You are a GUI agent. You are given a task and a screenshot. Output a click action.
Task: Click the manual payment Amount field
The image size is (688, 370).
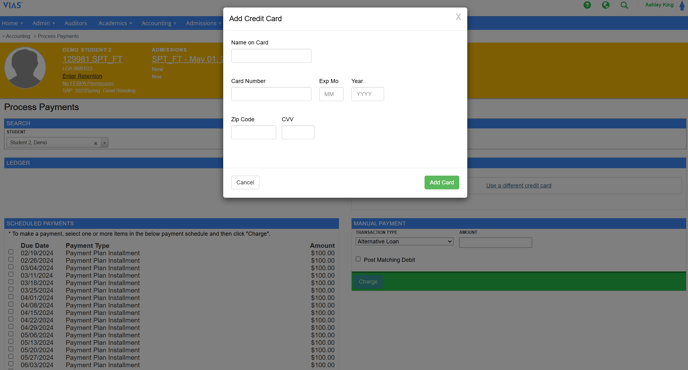tap(495, 243)
